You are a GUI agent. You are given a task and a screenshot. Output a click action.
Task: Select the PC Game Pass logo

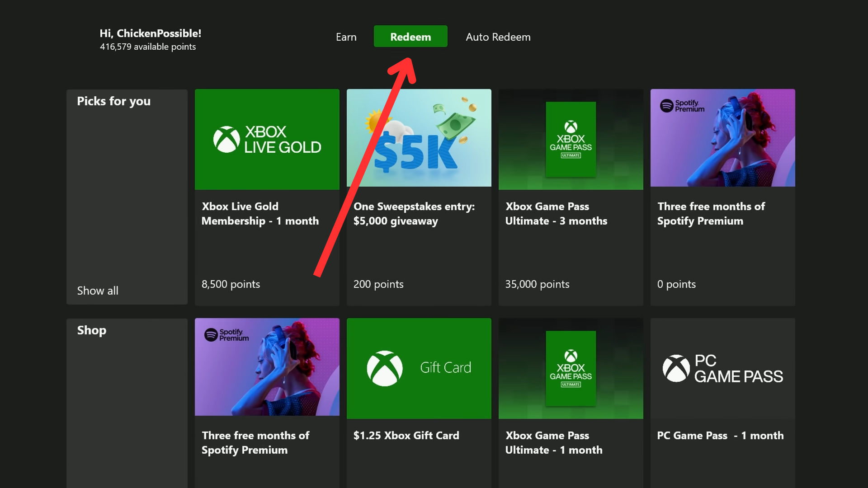(722, 368)
